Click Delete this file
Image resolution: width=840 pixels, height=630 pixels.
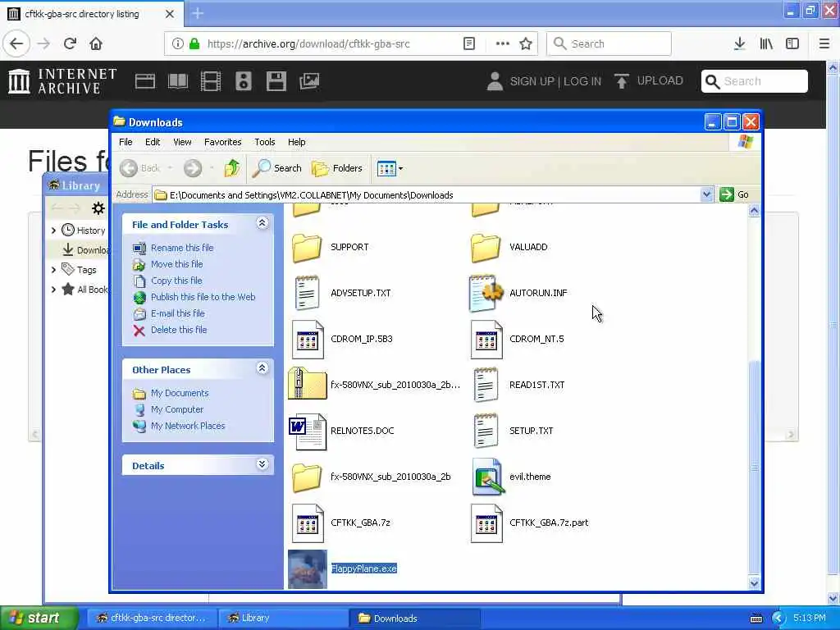(x=179, y=330)
